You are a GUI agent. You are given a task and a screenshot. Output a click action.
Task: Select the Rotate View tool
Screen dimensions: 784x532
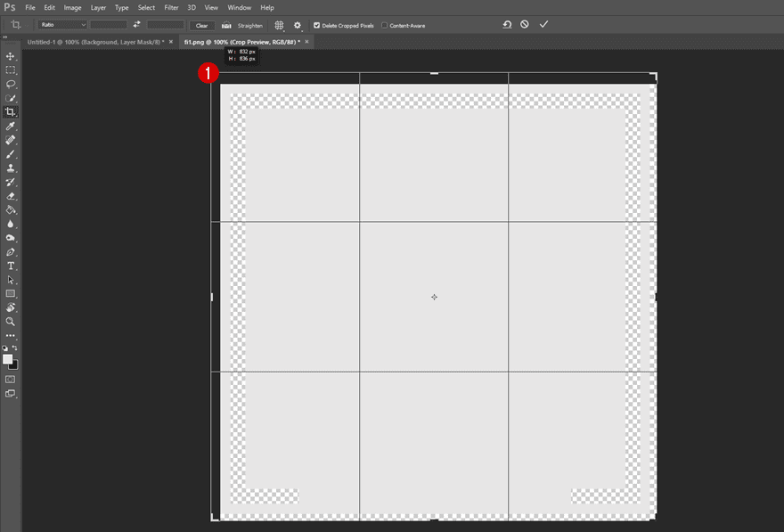click(x=10, y=307)
